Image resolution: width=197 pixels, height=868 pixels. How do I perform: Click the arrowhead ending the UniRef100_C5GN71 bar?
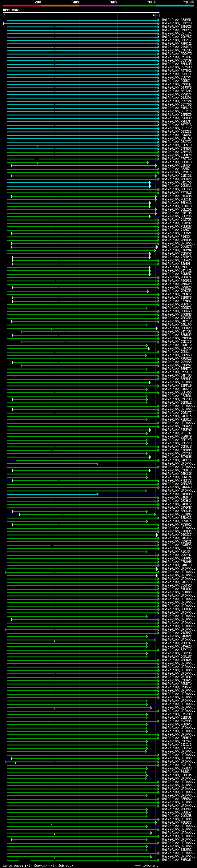[x=147, y=308]
